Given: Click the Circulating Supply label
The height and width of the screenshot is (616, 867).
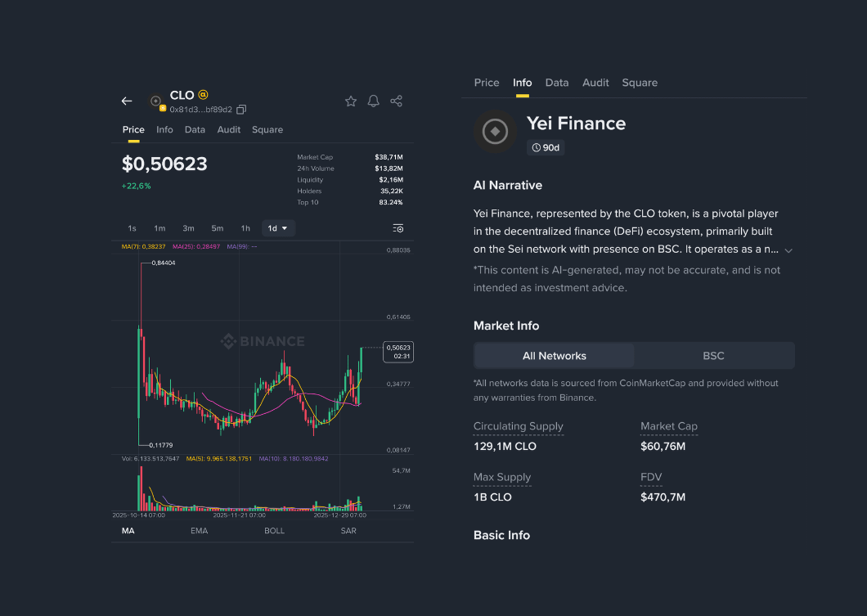Looking at the screenshot, I should [x=518, y=426].
